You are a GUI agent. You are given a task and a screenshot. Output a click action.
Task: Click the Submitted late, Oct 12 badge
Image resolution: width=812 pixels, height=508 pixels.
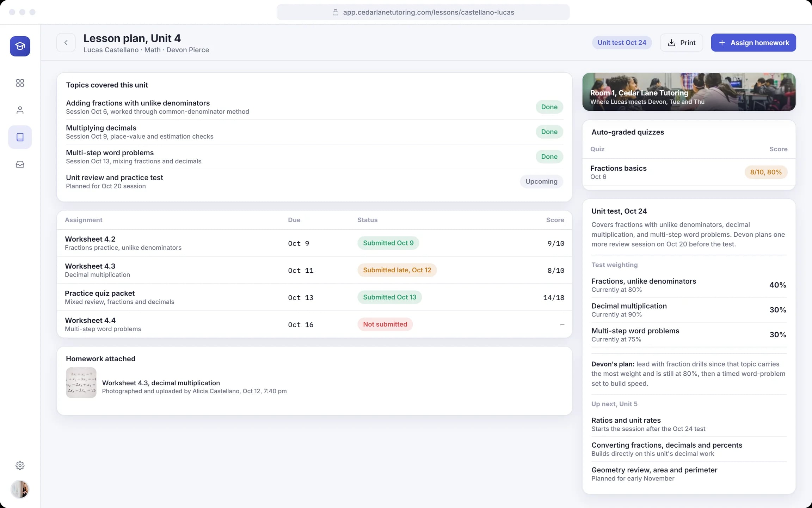(x=397, y=270)
